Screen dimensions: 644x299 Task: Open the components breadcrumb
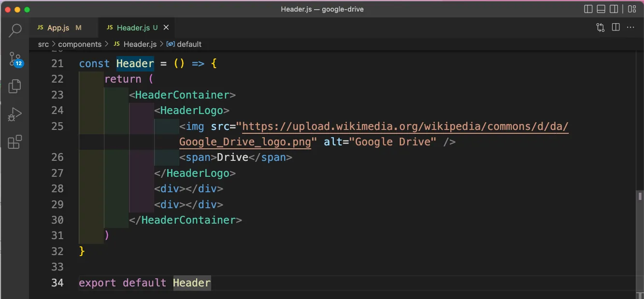click(80, 44)
